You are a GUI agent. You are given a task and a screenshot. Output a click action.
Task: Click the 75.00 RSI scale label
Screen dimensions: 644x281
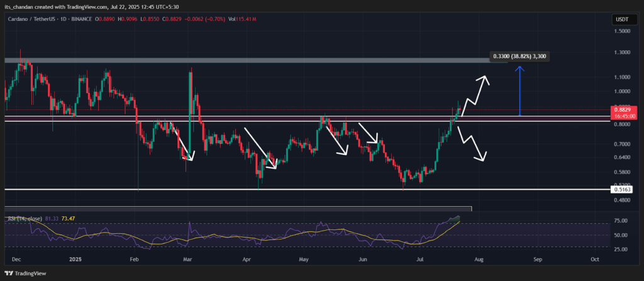click(x=621, y=221)
